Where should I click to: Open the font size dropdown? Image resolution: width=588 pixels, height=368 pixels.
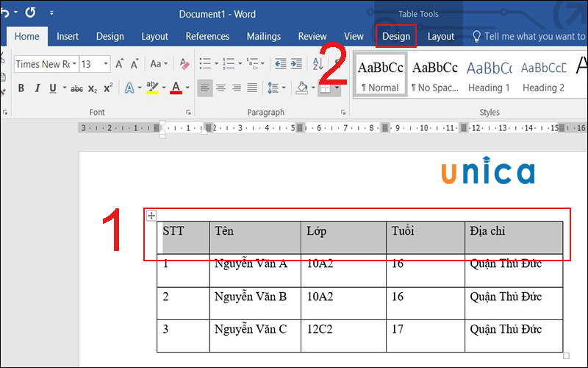pyautogui.click(x=106, y=64)
